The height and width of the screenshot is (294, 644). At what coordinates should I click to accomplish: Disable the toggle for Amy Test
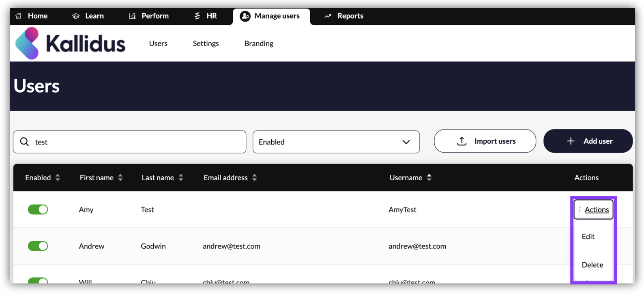[x=38, y=210]
